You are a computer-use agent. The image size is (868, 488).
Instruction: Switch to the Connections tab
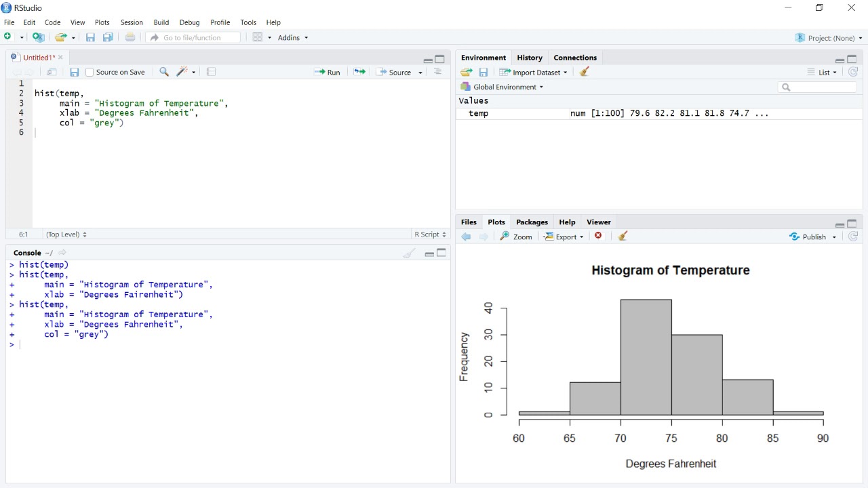coord(575,58)
